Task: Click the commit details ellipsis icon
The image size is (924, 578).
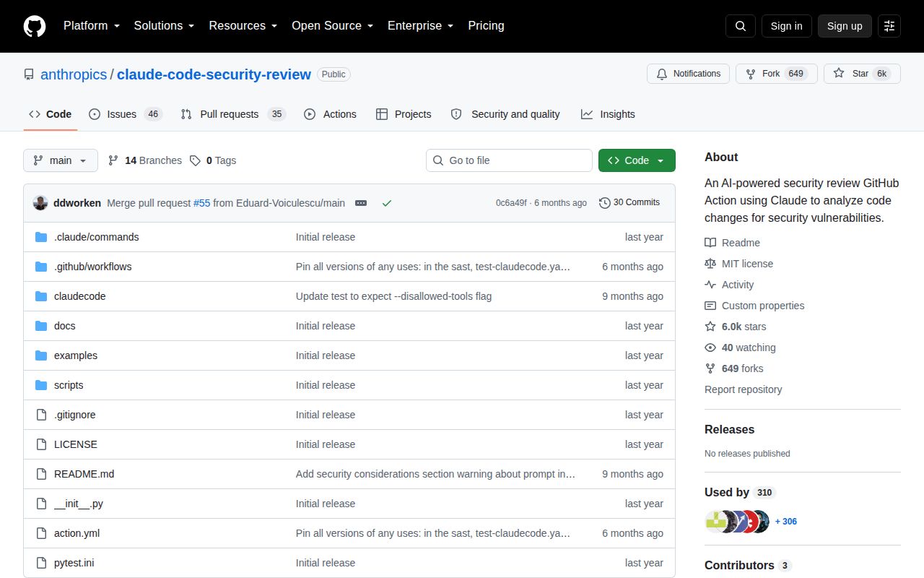Action: pos(361,203)
